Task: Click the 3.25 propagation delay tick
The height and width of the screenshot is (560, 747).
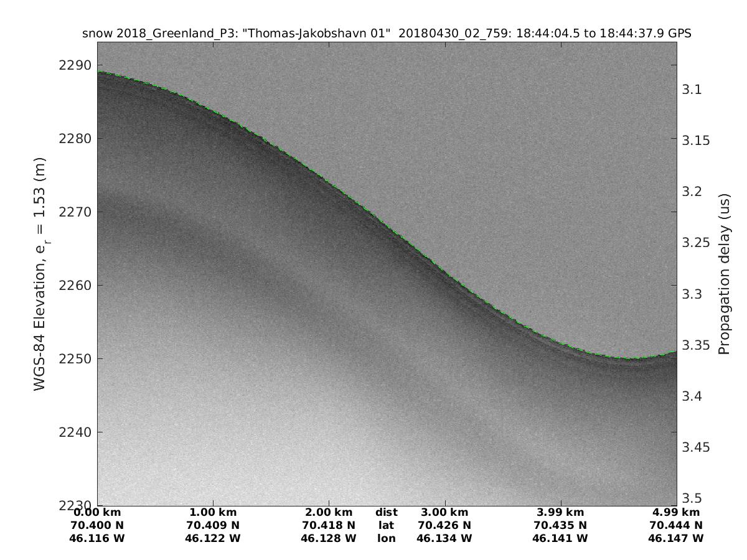Action: click(x=697, y=243)
